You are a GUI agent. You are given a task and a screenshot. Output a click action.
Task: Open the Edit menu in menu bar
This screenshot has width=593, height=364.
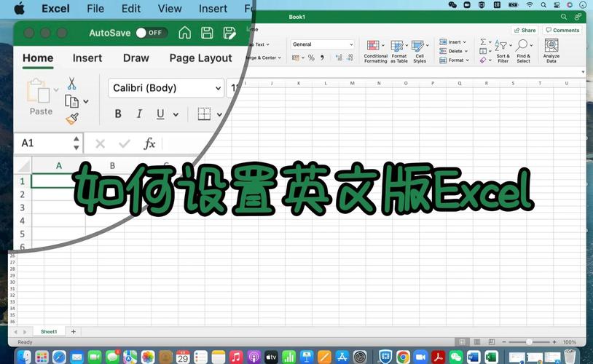click(131, 9)
